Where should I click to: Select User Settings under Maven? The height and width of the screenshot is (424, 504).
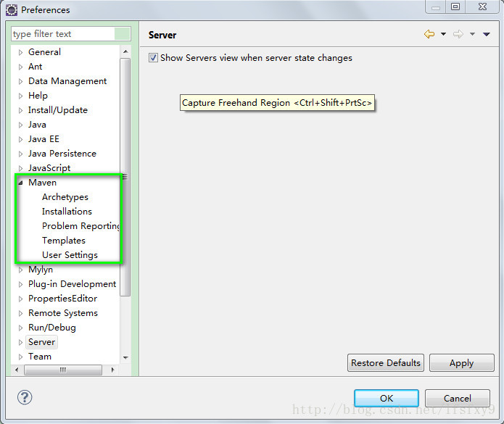70,255
